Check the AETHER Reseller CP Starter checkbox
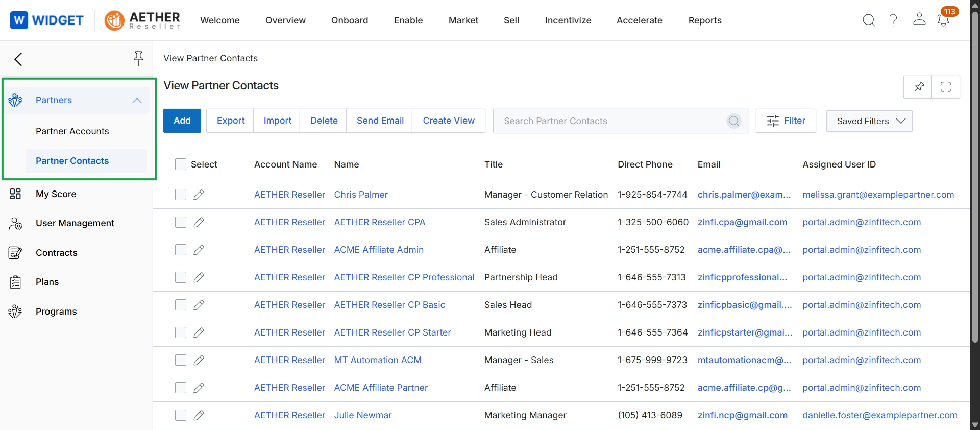980x430 pixels. point(181,332)
